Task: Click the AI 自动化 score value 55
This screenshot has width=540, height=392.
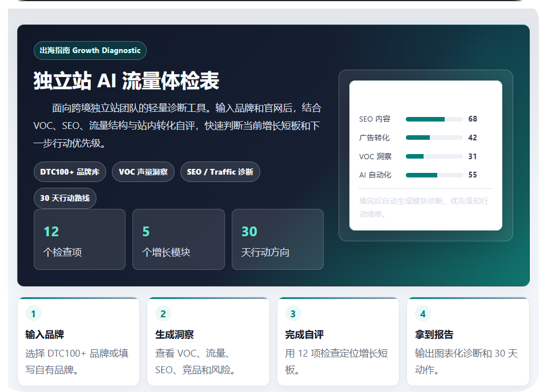Action: pyautogui.click(x=473, y=175)
